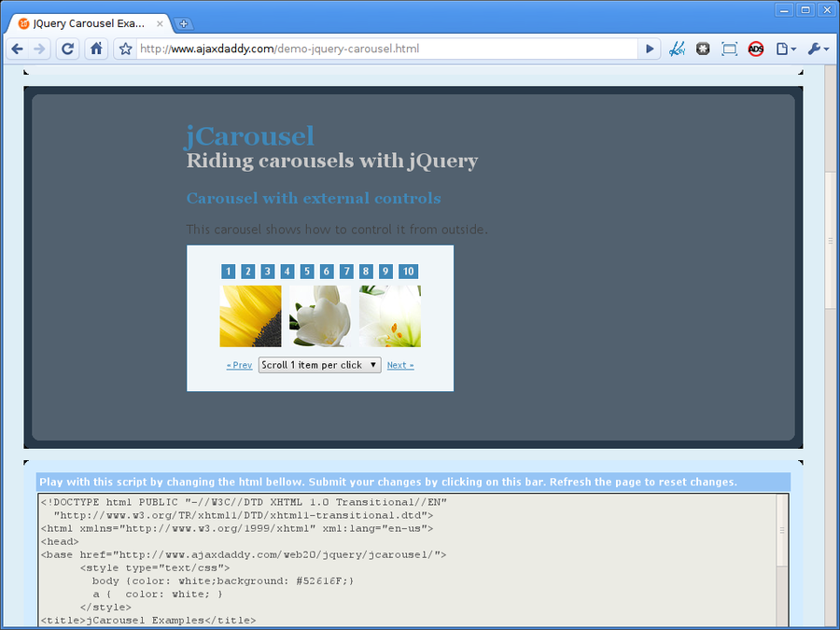Jump to carousel item 4

tap(287, 271)
